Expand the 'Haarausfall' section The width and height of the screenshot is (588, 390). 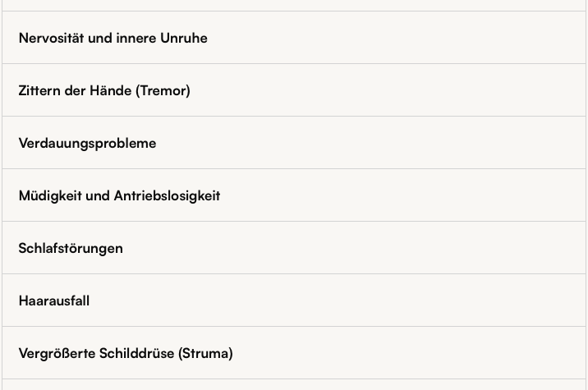coord(294,301)
